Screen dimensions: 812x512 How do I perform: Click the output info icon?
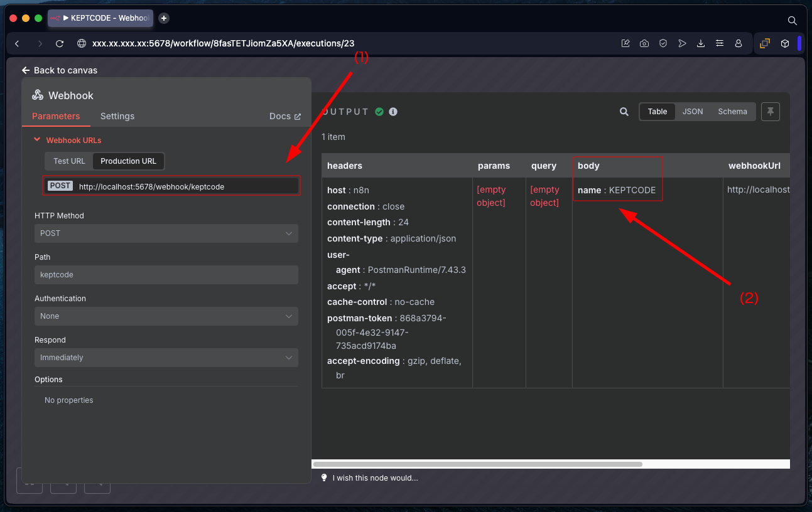click(x=393, y=112)
